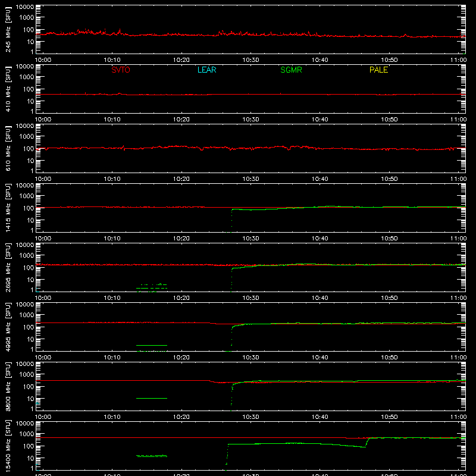Click 10:40 time label of 410 MHz panel

pos(320,120)
